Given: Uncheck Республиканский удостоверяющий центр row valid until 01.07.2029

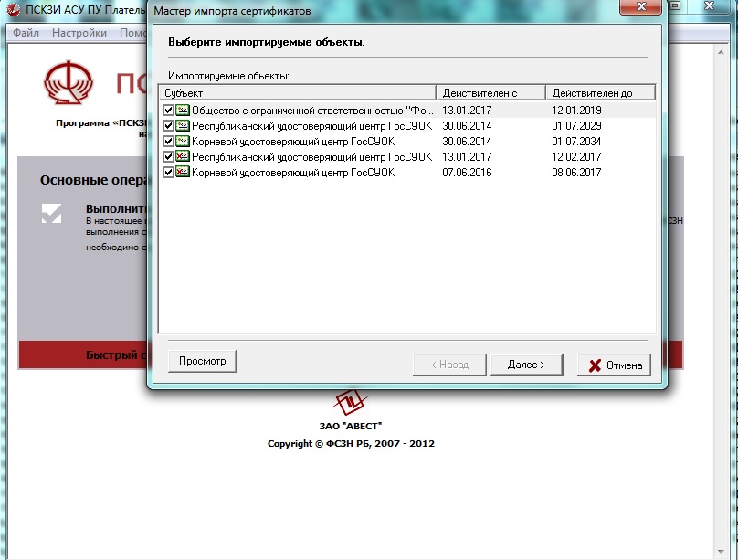Looking at the screenshot, I should (168, 126).
